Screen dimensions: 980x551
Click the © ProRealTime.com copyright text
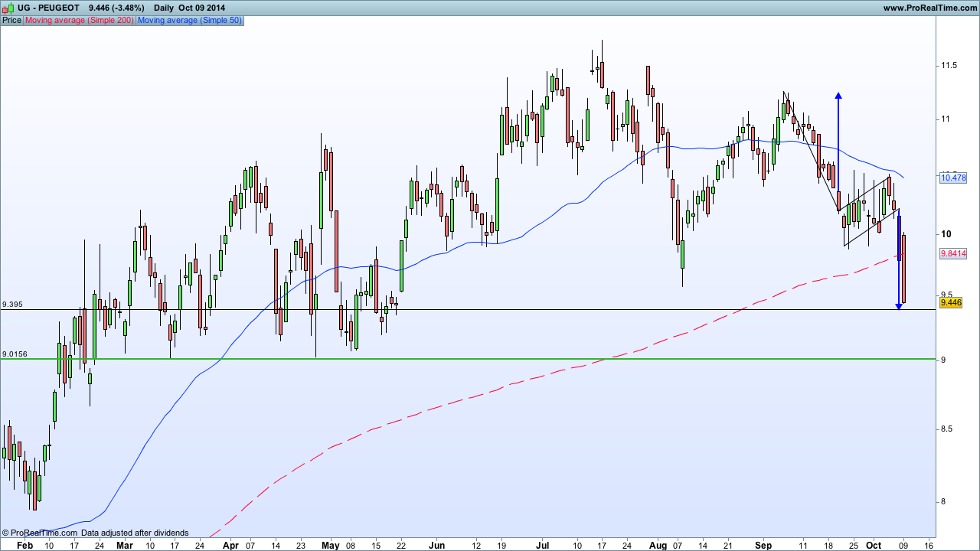tap(40, 533)
